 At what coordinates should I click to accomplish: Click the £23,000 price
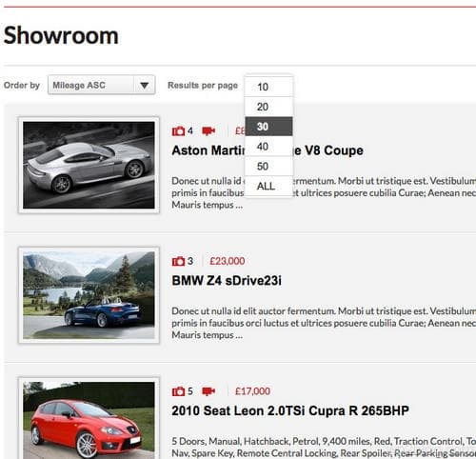coord(228,261)
